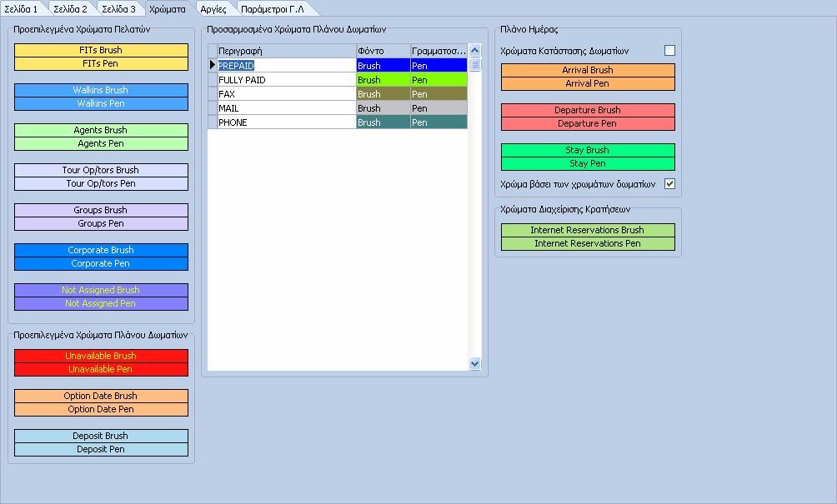837x504 pixels.
Task: Select the FULLY PAID row description
Action: tap(287, 80)
